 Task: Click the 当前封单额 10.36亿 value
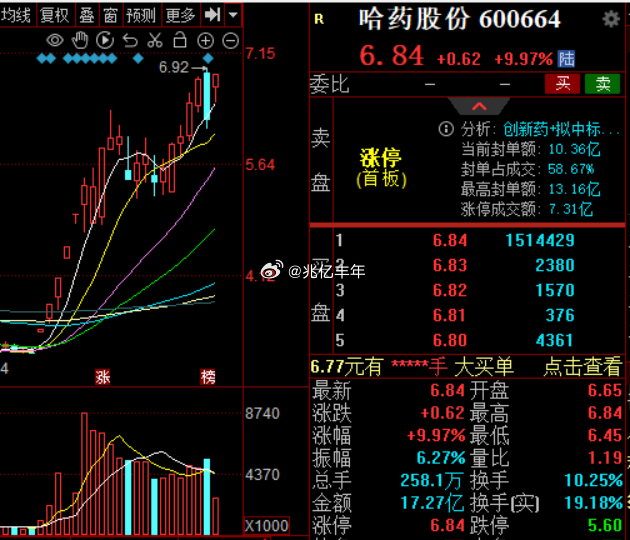574,149
